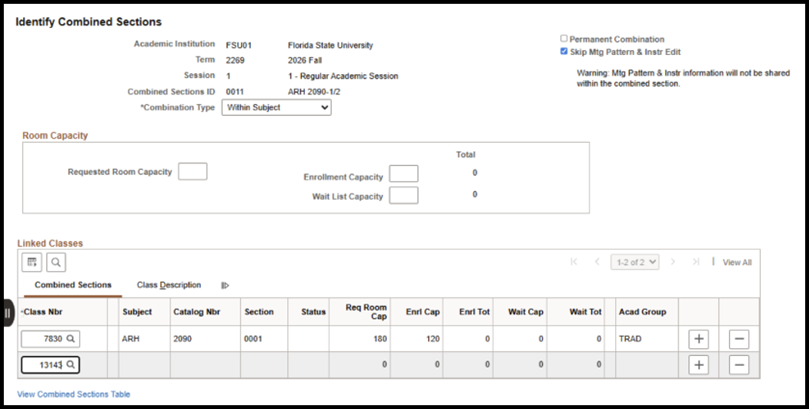
Task: Click the ARH 2090-1/2 combined section description
Action: [314, 92]
